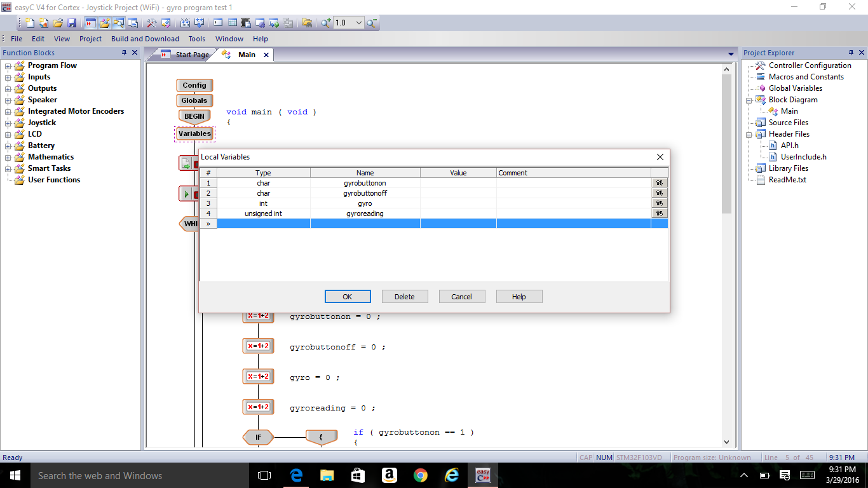
Task: Open the Tools menu
Action: pos(197,39)
